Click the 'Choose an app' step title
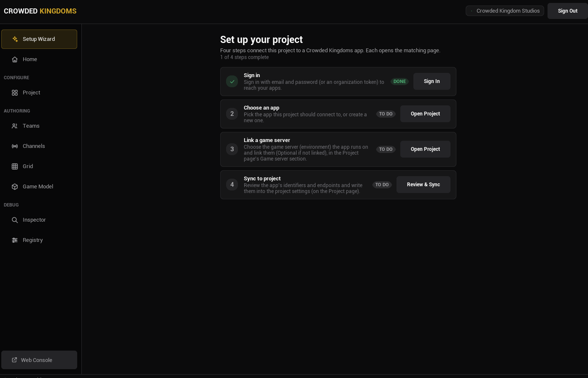Image resolution: width=588 pixels, height=378 pixels. coord(262,108)
